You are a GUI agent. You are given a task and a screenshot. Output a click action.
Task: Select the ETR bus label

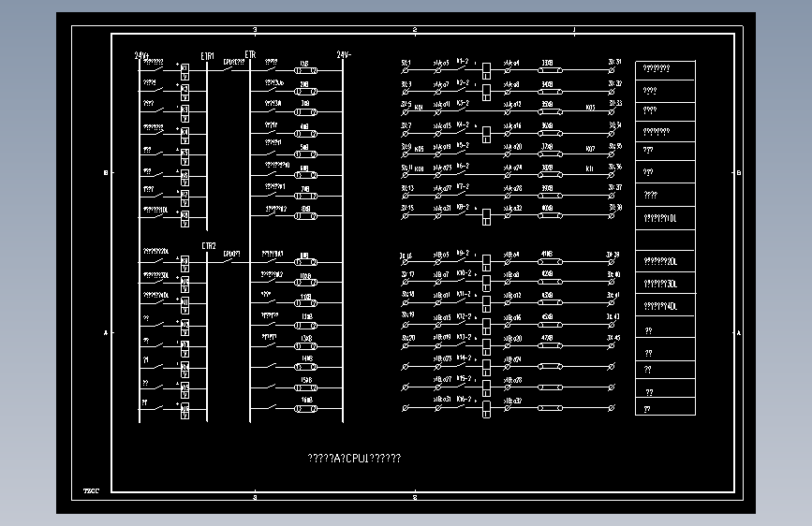250,54
